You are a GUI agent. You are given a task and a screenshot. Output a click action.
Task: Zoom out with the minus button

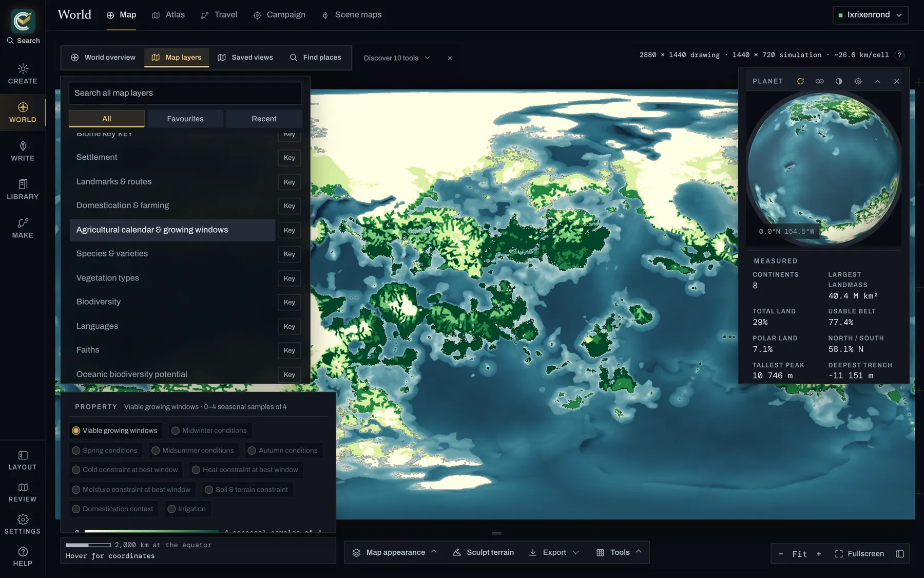(x=781, y=554)
